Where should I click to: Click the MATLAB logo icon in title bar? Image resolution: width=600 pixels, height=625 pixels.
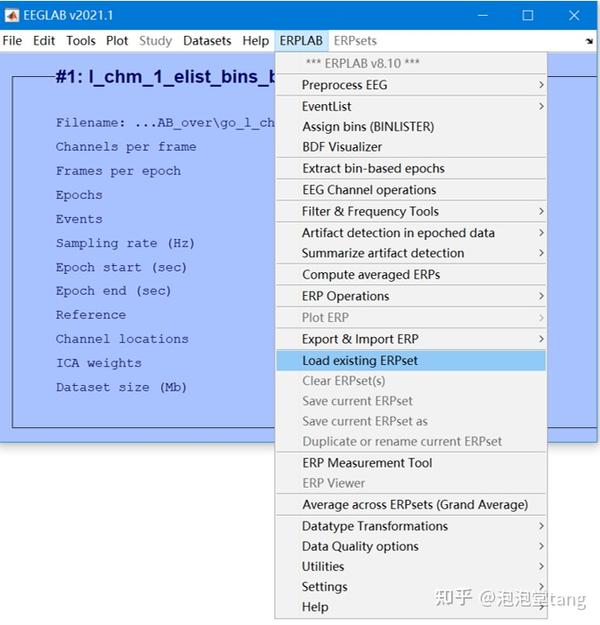click(12, 16)
